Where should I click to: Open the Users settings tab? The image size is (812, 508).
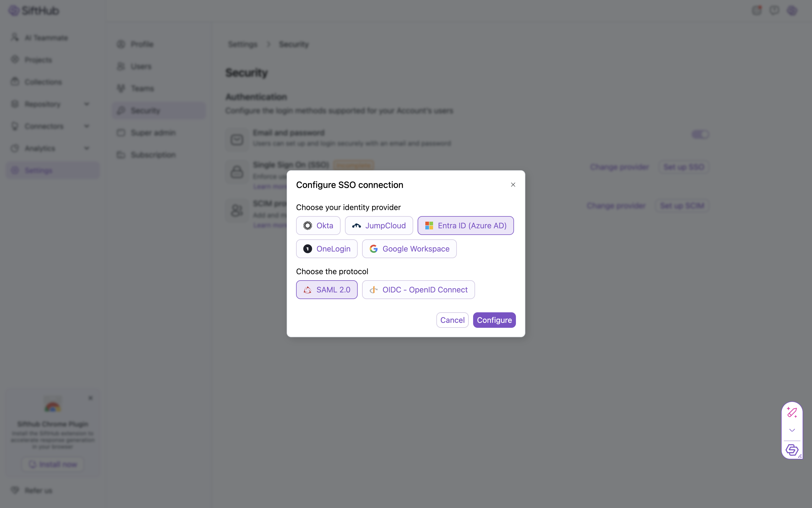[x=141, y=66]
